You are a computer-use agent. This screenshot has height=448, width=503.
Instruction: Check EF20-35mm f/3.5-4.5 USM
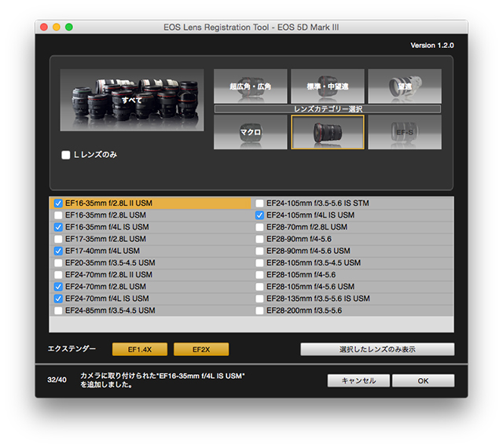pyautogui.click(x=58, y=263)
